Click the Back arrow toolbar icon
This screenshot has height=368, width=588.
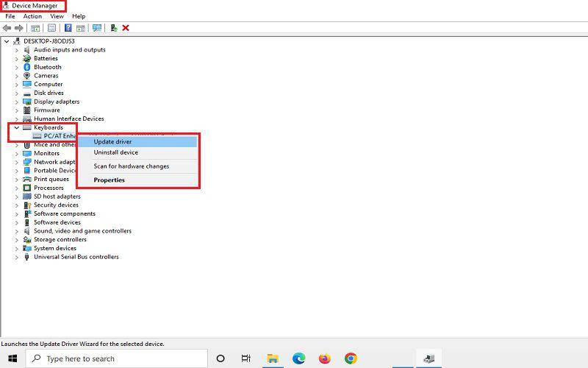(7, 28)
